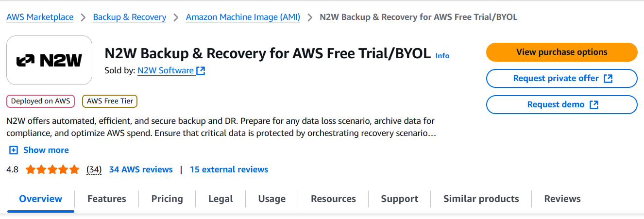
Task: Switch to the Features tab
Action: tap(106, 199)
